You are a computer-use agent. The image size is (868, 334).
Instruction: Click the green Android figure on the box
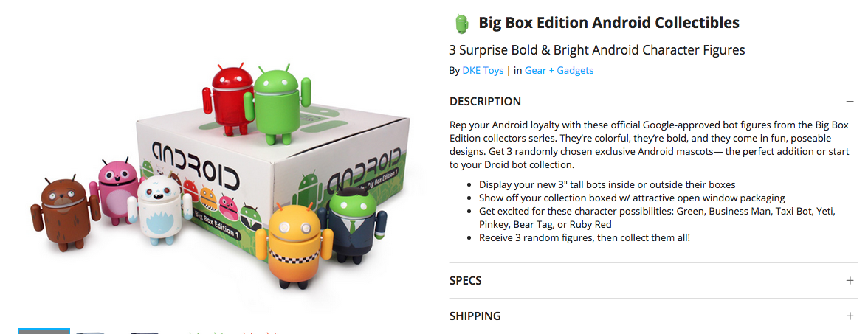pos(277,106)
